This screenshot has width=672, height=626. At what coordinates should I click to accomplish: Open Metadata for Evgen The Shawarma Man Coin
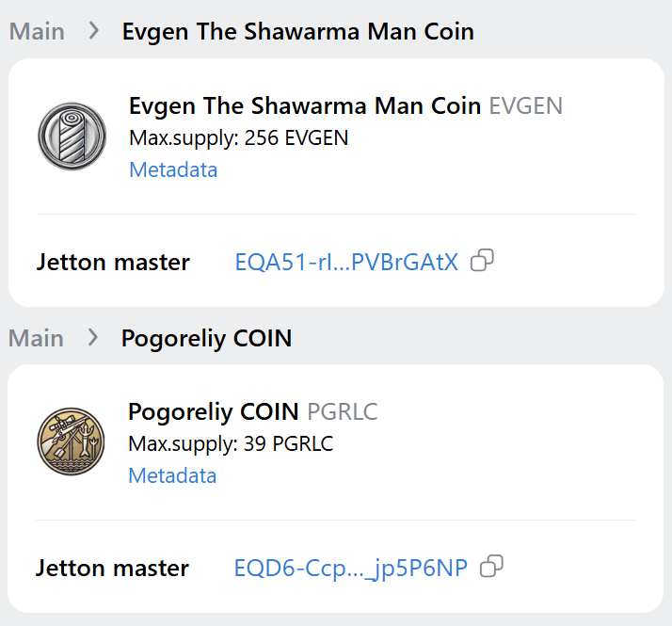(x=173, y=169)
